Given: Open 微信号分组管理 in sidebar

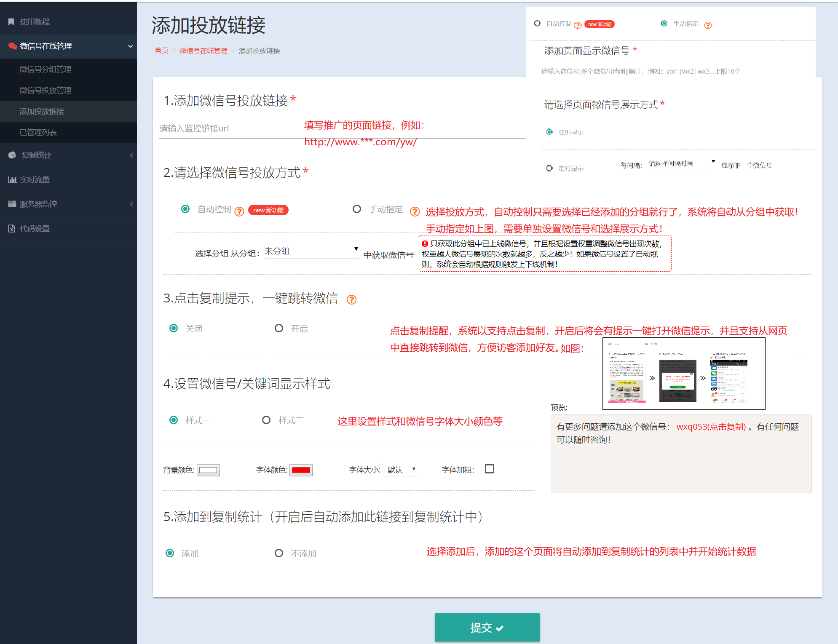Looking at the screenshot, I should pos(45,69).
